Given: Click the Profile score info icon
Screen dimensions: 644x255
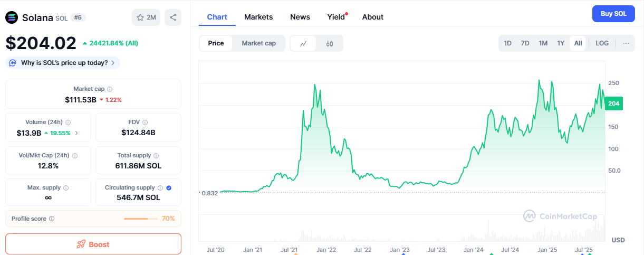Looking at the screenshot, I should (52, 219).
